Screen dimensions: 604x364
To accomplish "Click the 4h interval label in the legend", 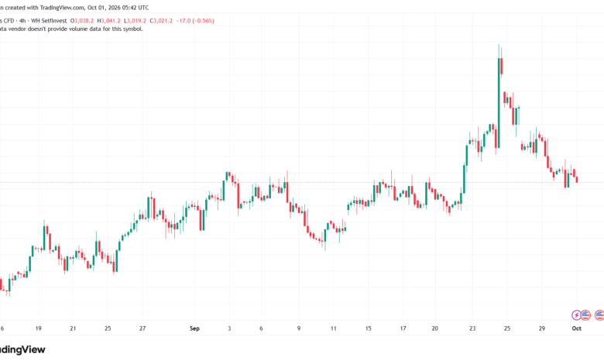I will point(22,21).
